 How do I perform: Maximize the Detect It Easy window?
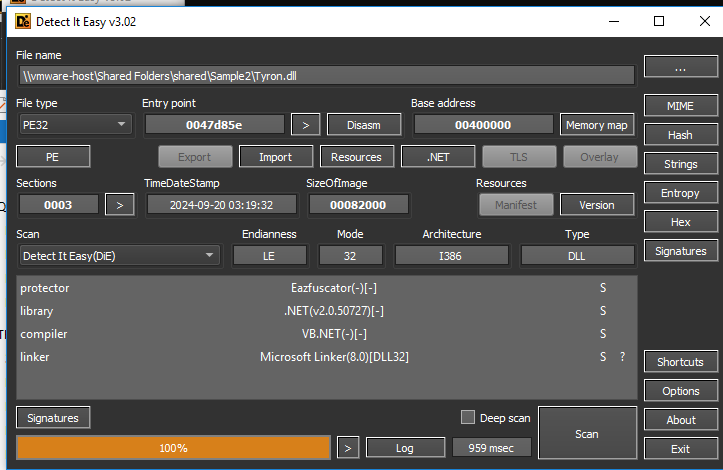(659, 21)
